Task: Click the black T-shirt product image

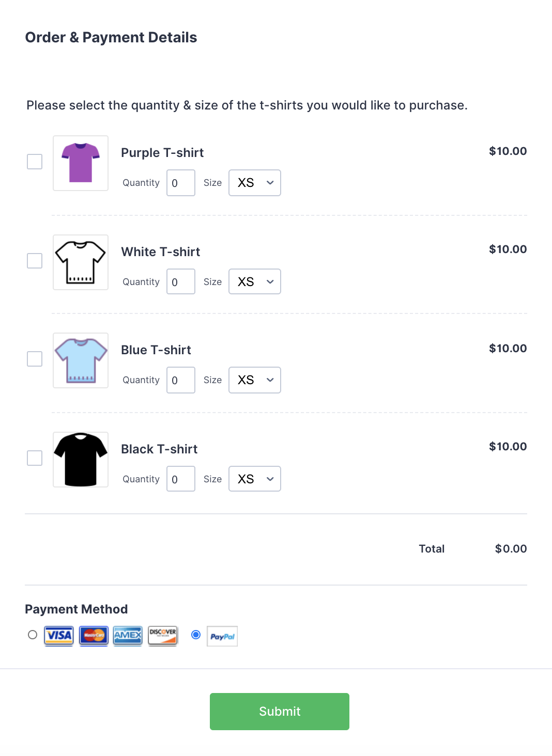Action: (x=81, y=460)
